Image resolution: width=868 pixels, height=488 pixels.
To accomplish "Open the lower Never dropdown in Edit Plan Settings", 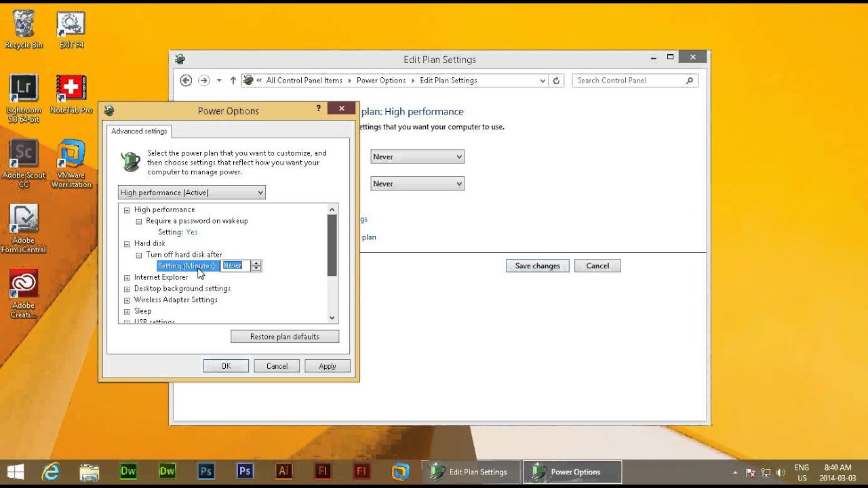I will pyautogui.click(x=417, y=184).
